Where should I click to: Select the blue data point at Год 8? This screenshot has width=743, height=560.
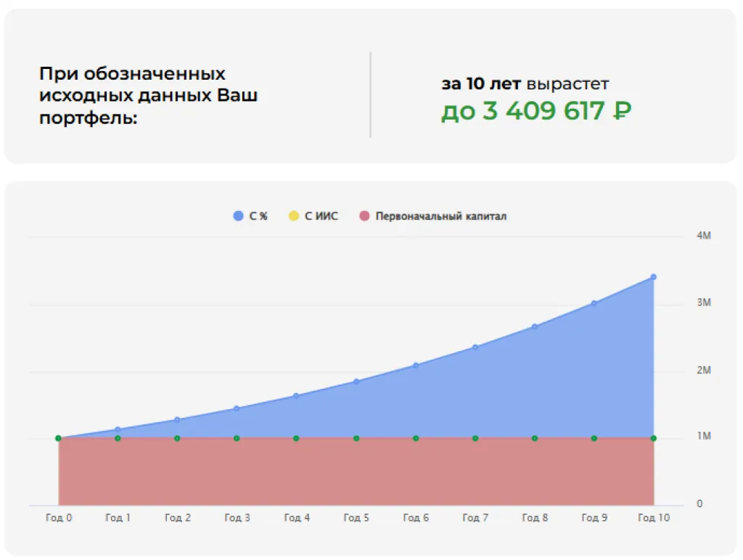(x=535, y=326)
